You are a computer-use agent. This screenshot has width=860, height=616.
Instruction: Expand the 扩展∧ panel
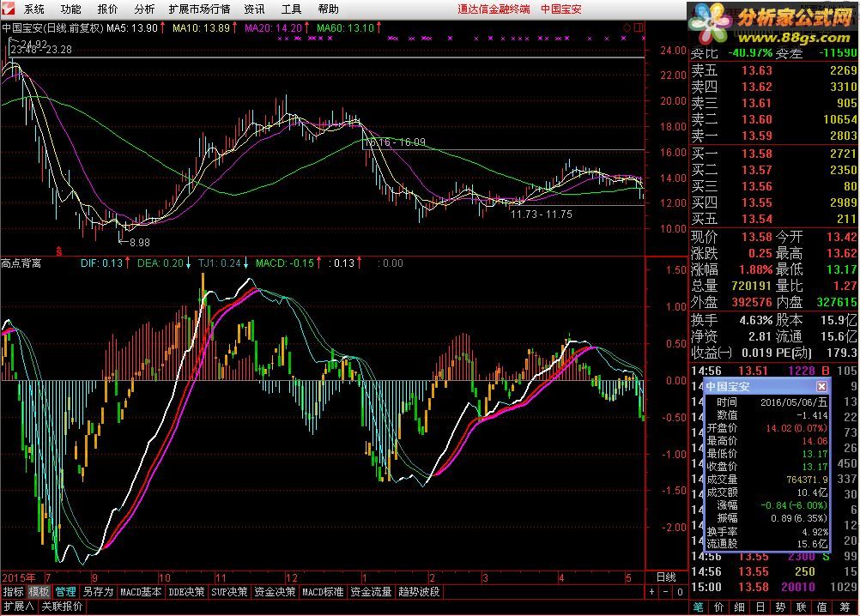pos(19,607)
